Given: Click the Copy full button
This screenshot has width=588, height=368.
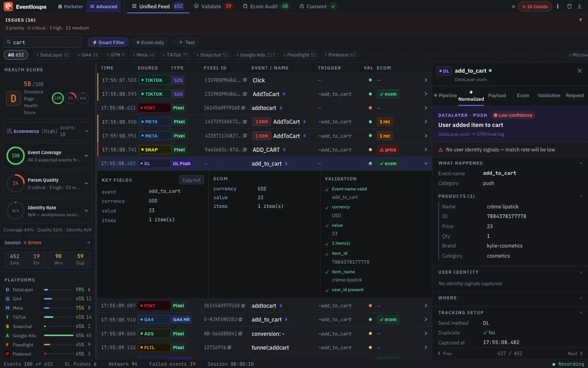Looking at the screenshot, I should click(191, 180).
